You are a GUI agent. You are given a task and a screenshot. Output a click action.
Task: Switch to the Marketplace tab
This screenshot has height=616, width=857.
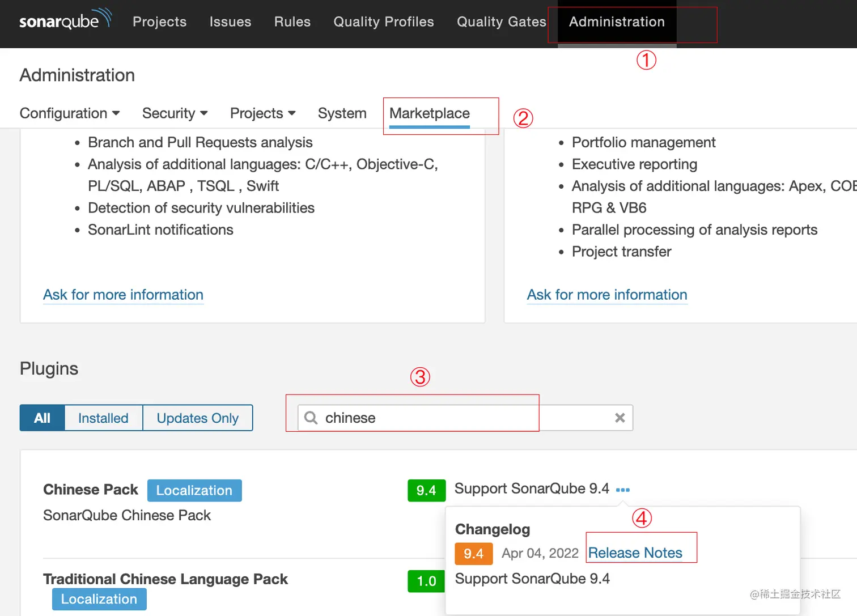click(x=429, y=113)
